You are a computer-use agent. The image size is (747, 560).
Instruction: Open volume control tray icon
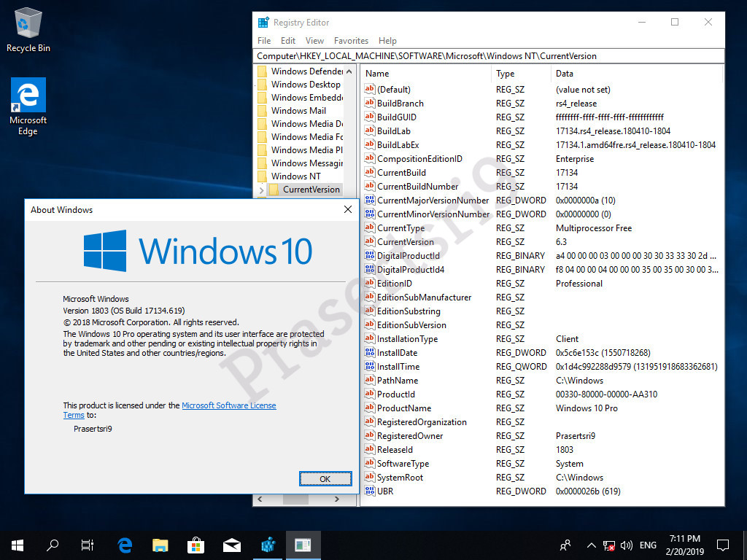pos(627,545)
